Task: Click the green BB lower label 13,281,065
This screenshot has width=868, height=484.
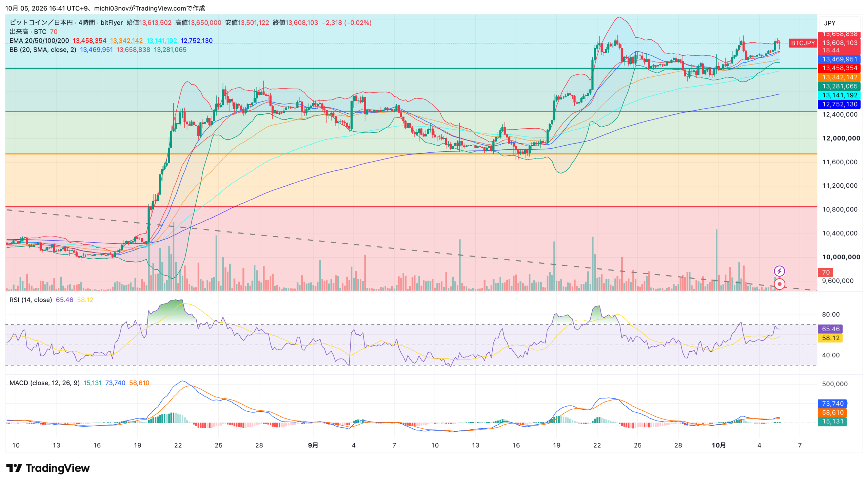Action: (x=839, y=86)
